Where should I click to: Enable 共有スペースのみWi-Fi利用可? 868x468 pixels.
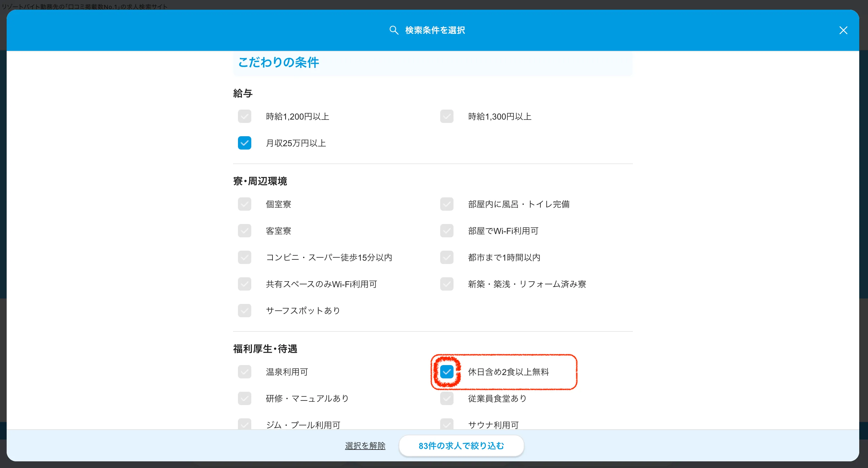pos(244,284)
